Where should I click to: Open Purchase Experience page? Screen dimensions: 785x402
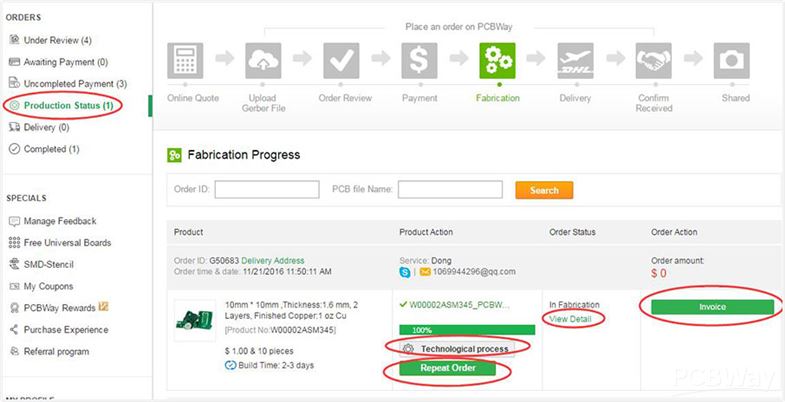click(66, 329)
